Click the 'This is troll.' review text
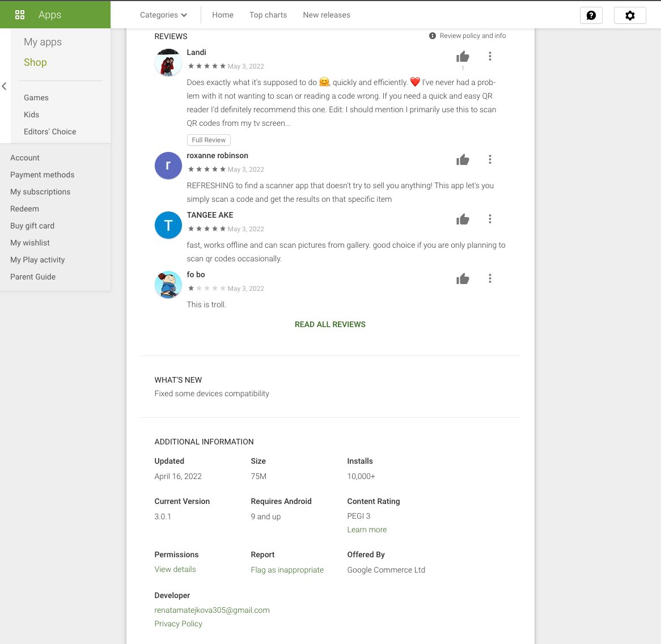The height and width of the screenshot is (644, 661). tap(206, 304)
